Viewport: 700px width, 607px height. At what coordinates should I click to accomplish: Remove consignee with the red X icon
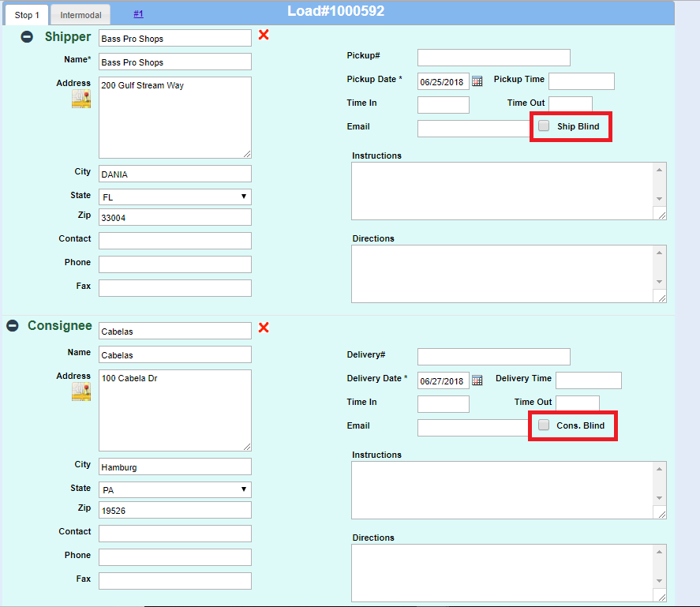[264, 328]
